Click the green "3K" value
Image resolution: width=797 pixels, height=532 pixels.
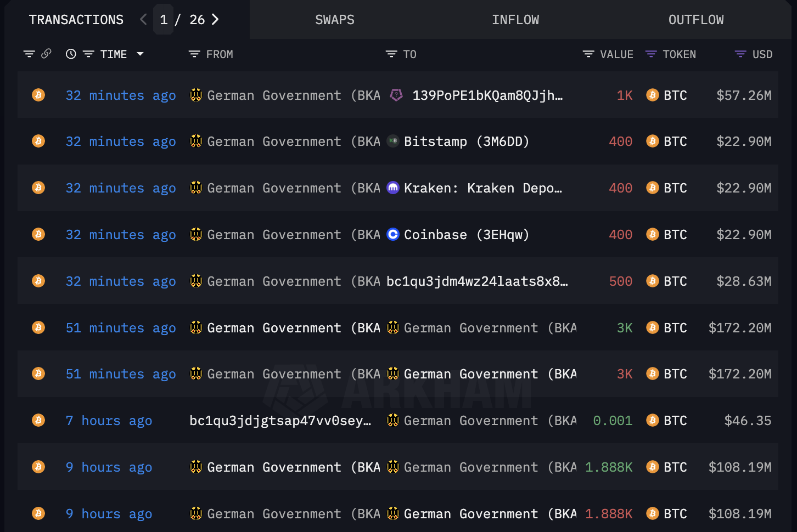625,327
